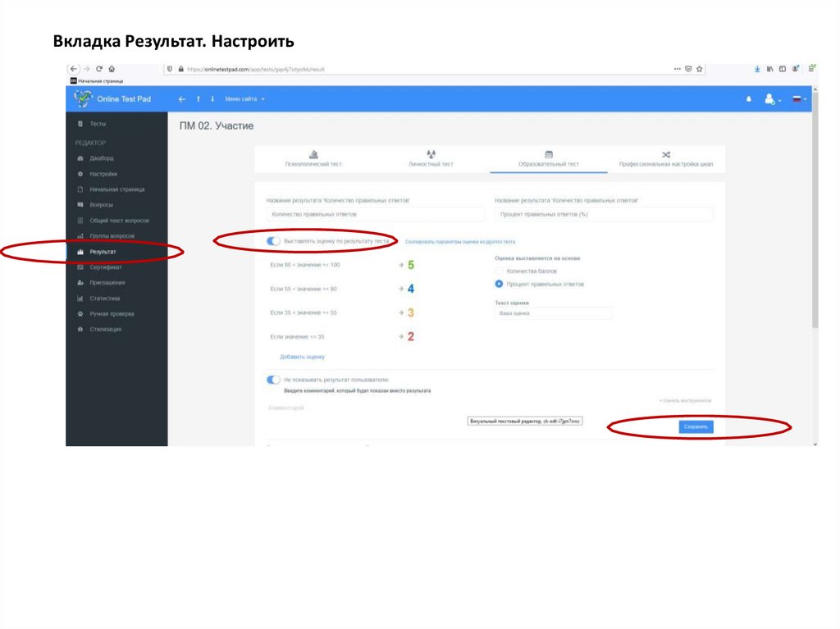Click the Настройки gear icon in sidebar

(80, 174)
